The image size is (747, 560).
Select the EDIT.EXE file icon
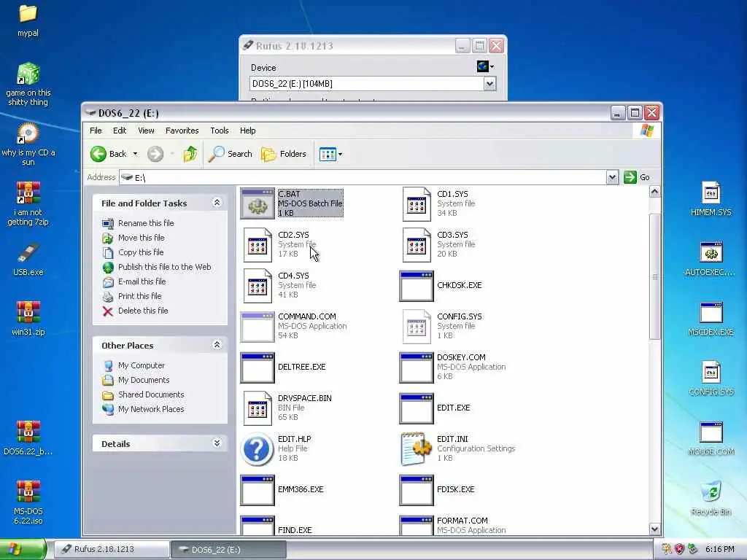point(417,408)
